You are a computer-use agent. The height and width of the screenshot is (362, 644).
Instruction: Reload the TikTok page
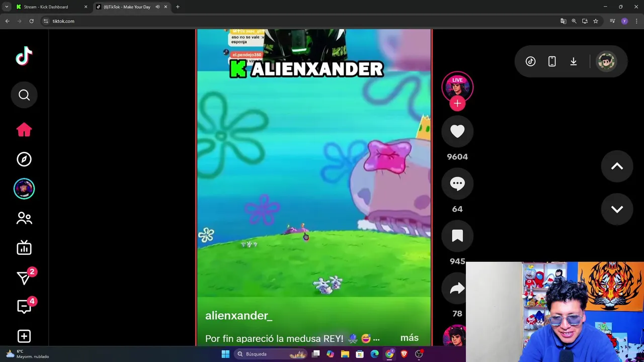pyautogui.click(x=31, y=21)
